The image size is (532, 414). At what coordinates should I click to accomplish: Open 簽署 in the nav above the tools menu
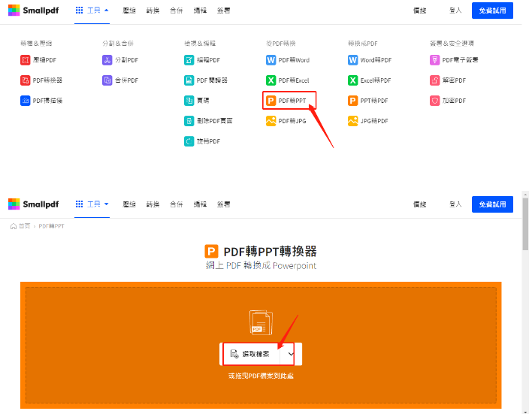click(223, 11)
